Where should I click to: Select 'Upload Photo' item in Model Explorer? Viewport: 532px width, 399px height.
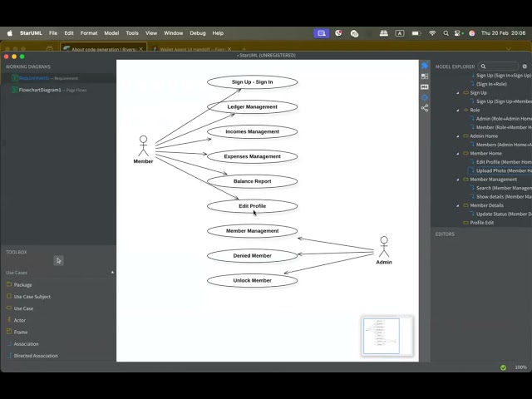point(500,170)
